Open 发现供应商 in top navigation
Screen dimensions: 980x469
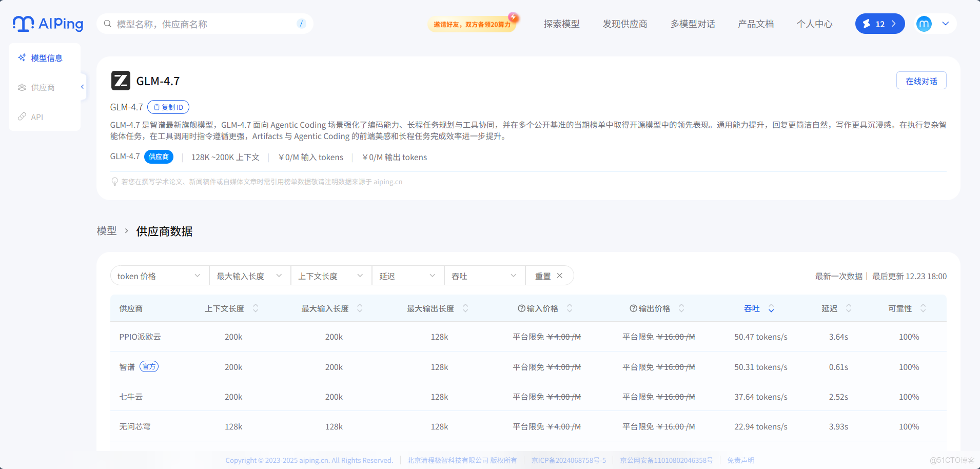(625, 24)
